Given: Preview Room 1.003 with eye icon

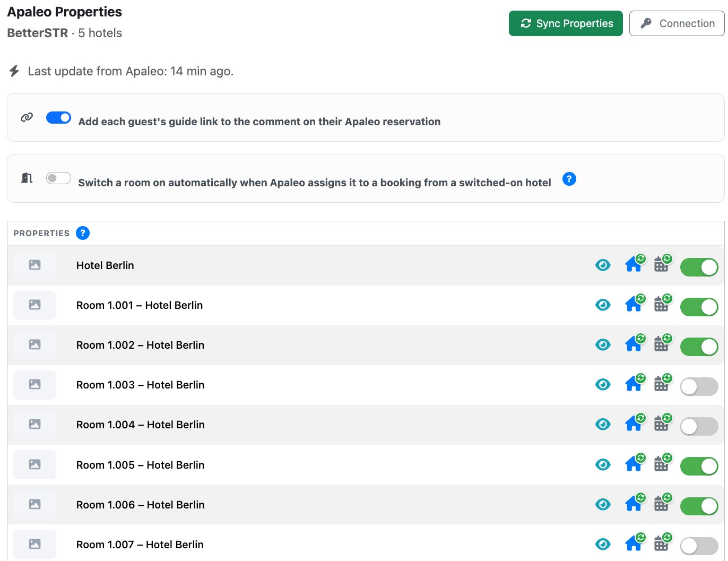Looking at the screenshot, I should (603, 384).
